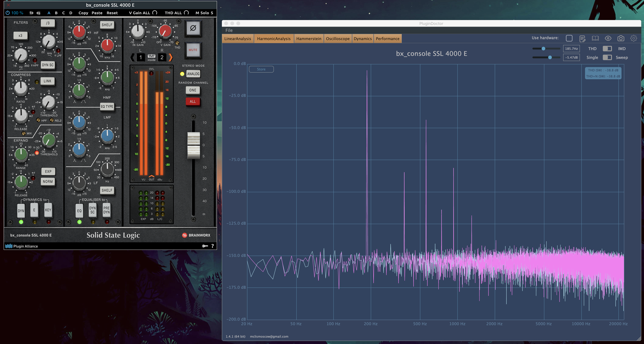
Task: Toggle the MUTE button
Action: pos(193,50)
